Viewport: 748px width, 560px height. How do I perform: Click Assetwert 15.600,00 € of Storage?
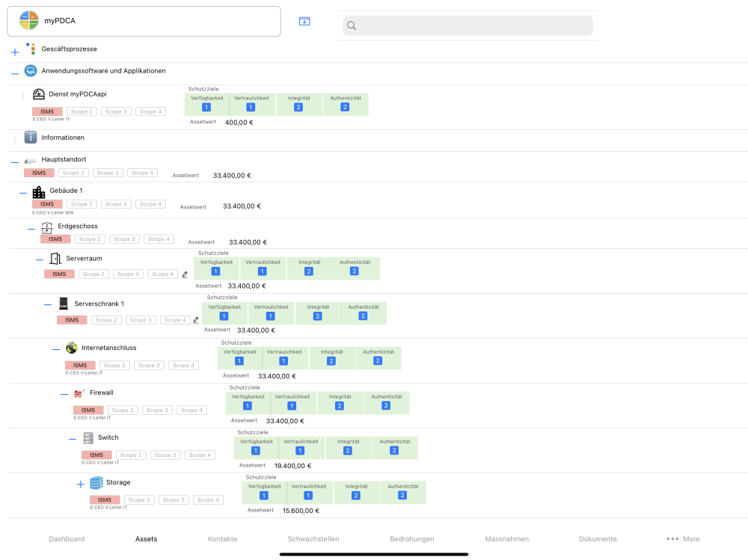click(x=301, y=511)
